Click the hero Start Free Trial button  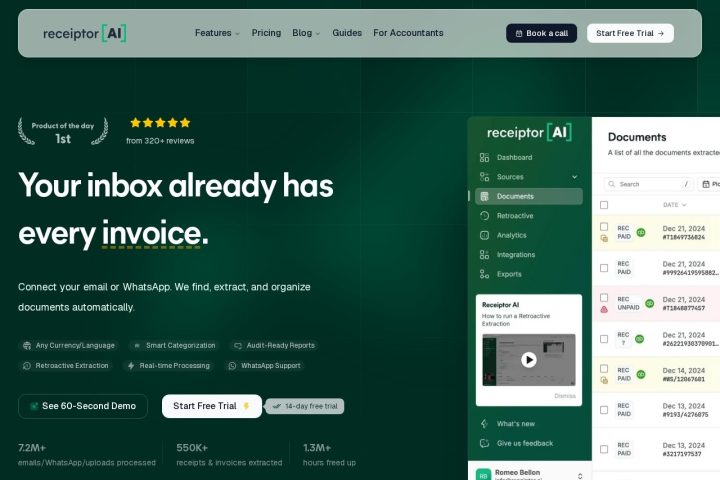[212, 406]
